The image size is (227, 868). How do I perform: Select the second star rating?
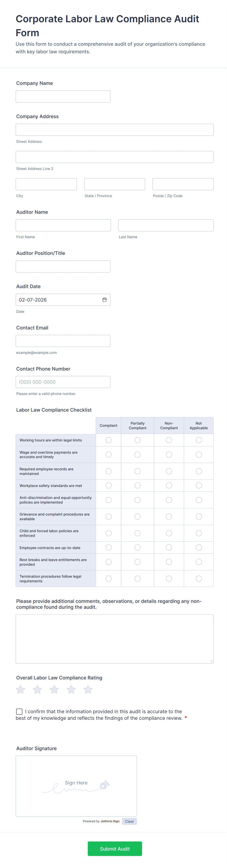37,690
